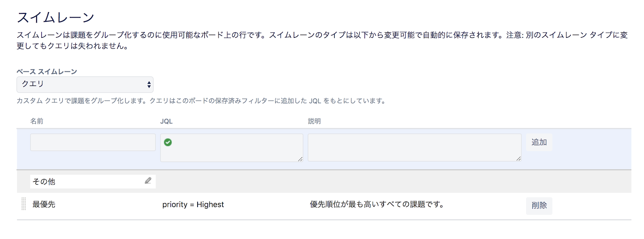Focus the empty 名前 input field
This screenshot has width=644, height=239.
[x=93, y=142]
